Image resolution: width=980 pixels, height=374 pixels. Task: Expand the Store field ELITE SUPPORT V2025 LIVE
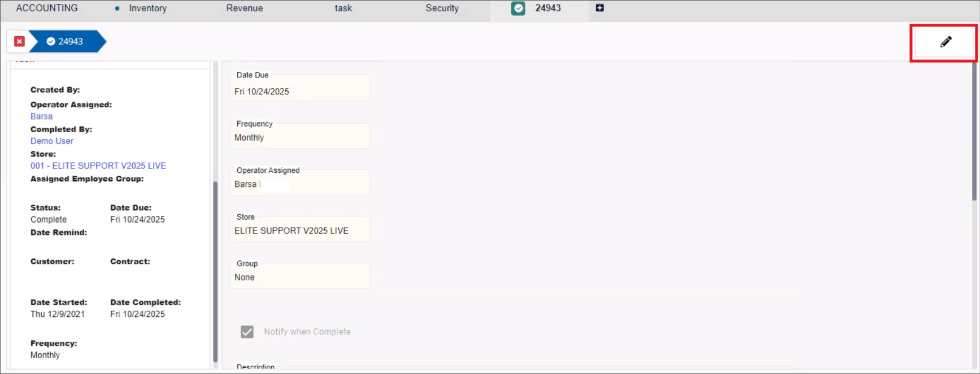(x=299, y=231)
